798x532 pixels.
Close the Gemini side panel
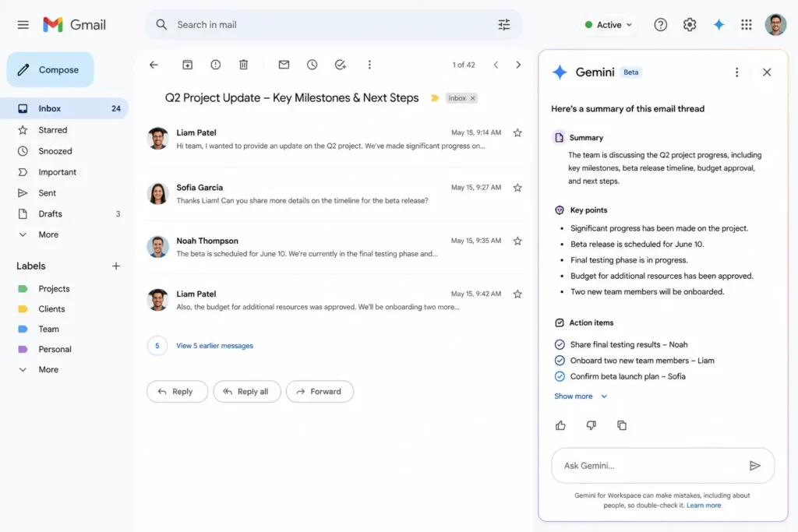[767, 72]
